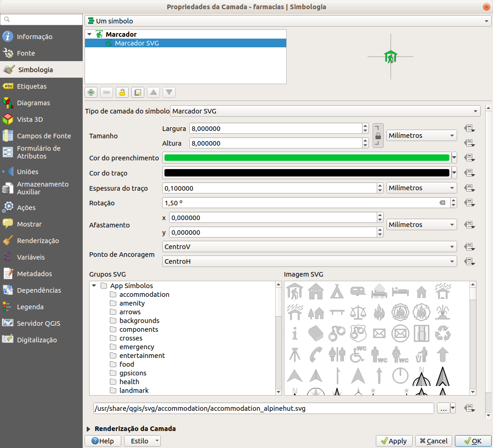
Task: Select the emergency folder in Grupos SVG
Action: 136,347
